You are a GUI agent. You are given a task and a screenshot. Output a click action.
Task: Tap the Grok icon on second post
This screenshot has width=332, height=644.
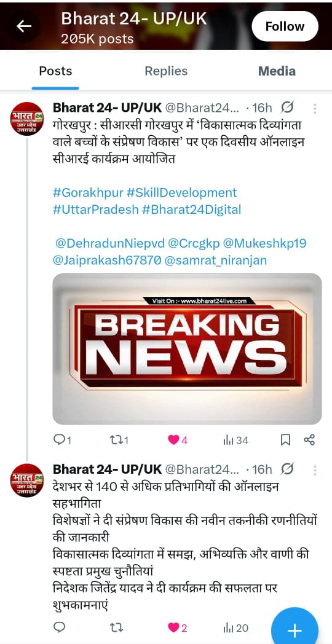coord(287,469)
